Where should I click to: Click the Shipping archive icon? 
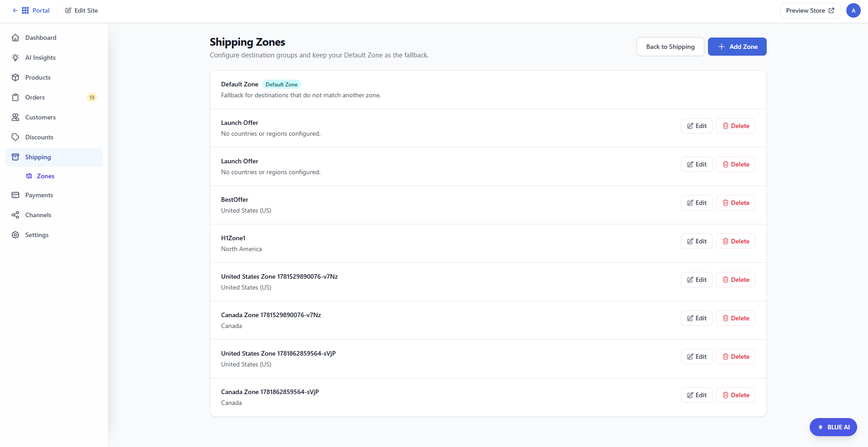(x=15, y=157)
